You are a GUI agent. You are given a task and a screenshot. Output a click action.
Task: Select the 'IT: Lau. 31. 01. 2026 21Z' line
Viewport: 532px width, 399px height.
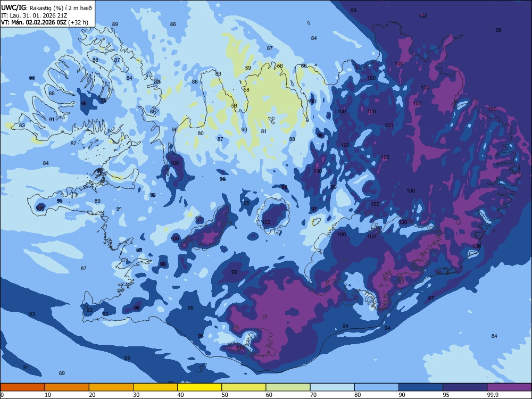(x=34, y=15)
